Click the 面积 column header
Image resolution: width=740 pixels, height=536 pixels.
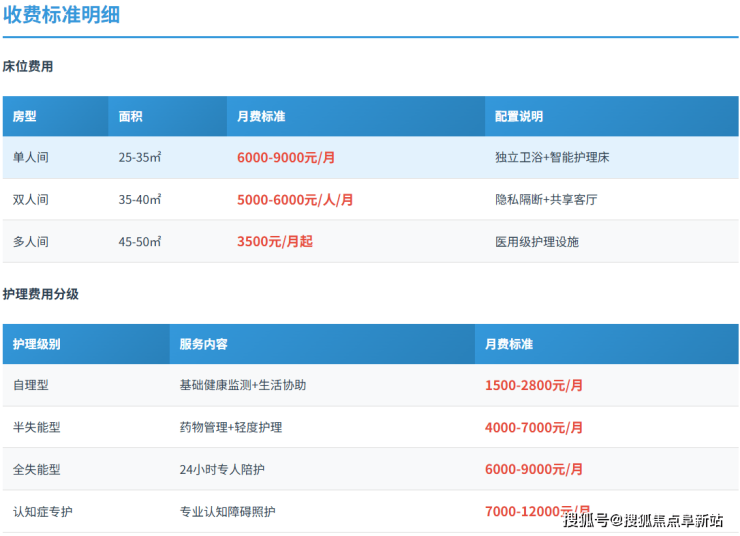coord(131,117)
